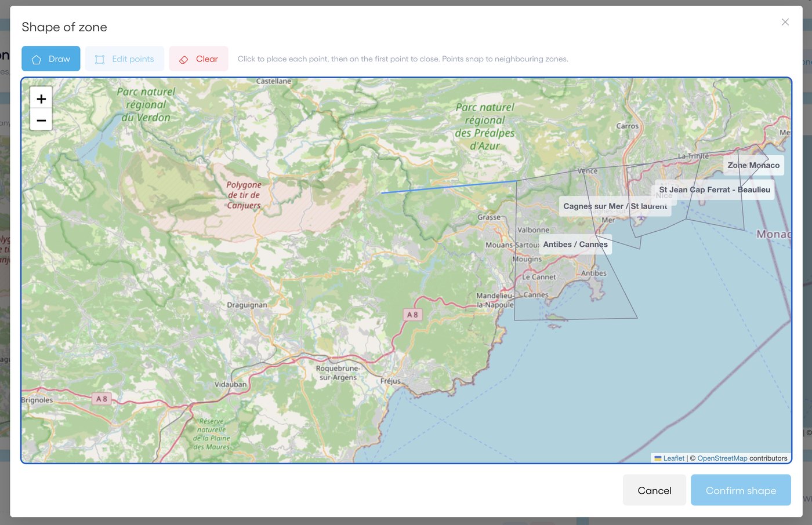Click the Zone Monaco label

[x=753, y=165]
